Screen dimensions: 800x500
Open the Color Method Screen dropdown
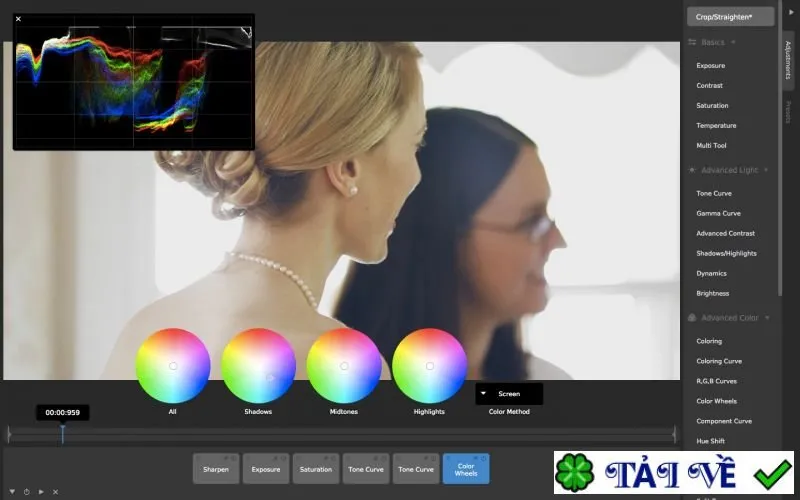click(x=509, y=393)
